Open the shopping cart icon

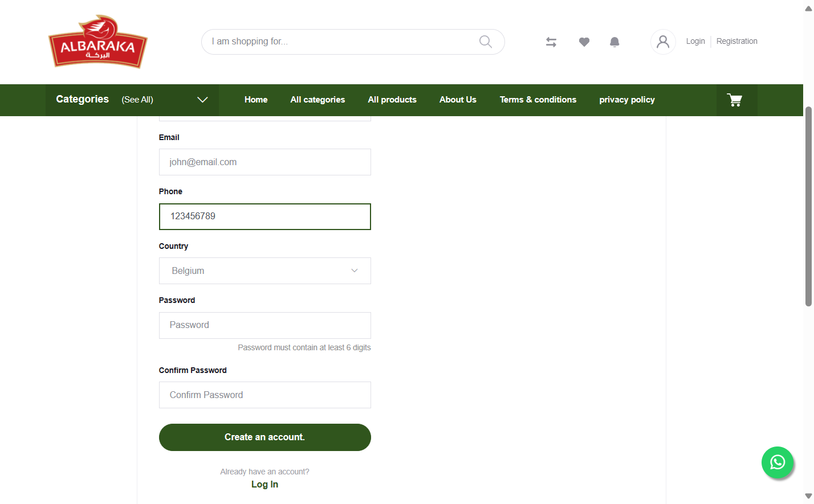735,100
